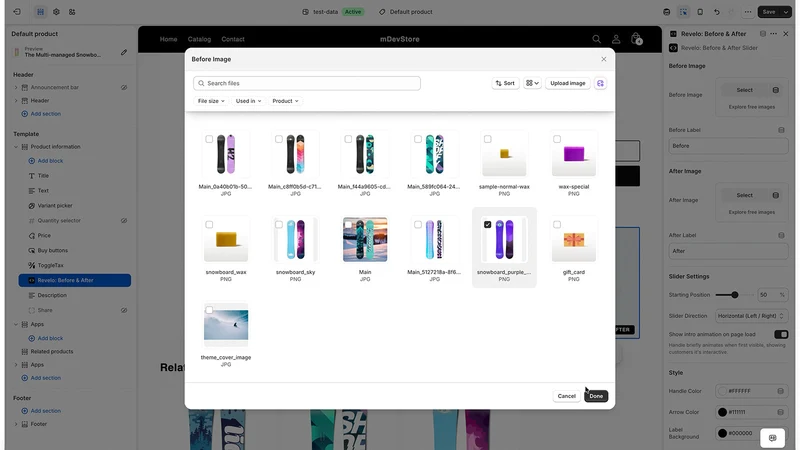
Task: Open the Sections panel icon in top bar
Action: [x=40, y=12]
